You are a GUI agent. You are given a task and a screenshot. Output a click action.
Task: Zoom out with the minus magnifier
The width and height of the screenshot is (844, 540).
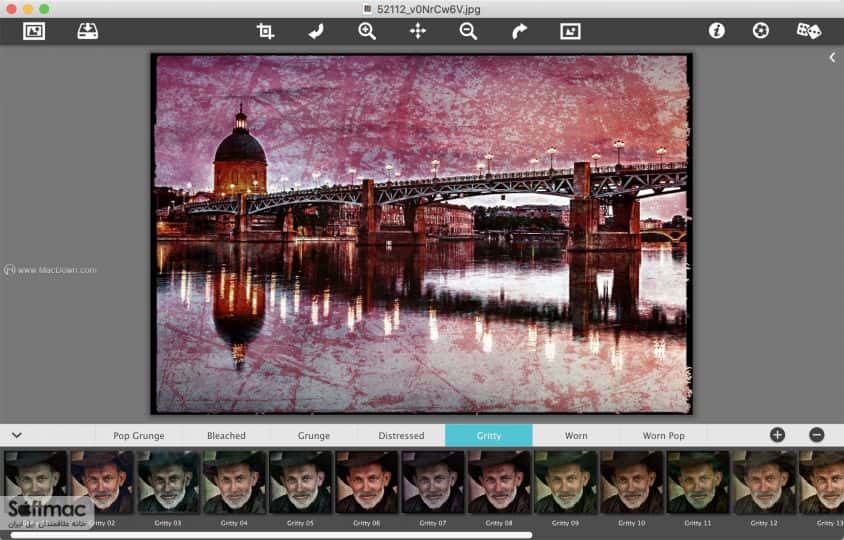pos(468,31)
